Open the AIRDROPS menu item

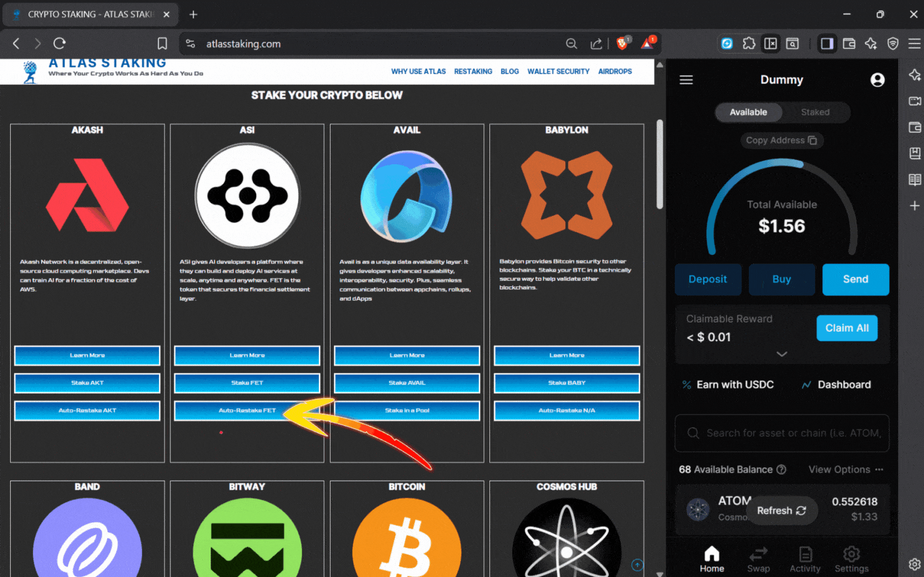[x=615, y=71]
